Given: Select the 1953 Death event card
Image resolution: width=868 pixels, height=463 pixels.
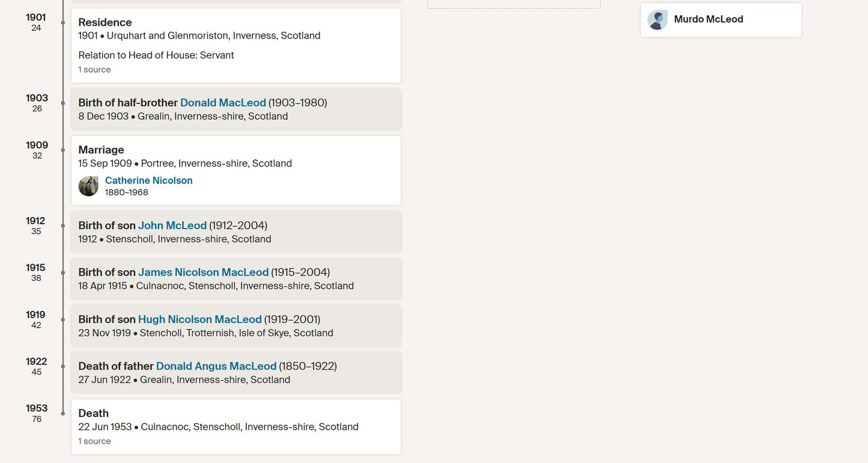Looking at the screenshot, I should [236, 427].
